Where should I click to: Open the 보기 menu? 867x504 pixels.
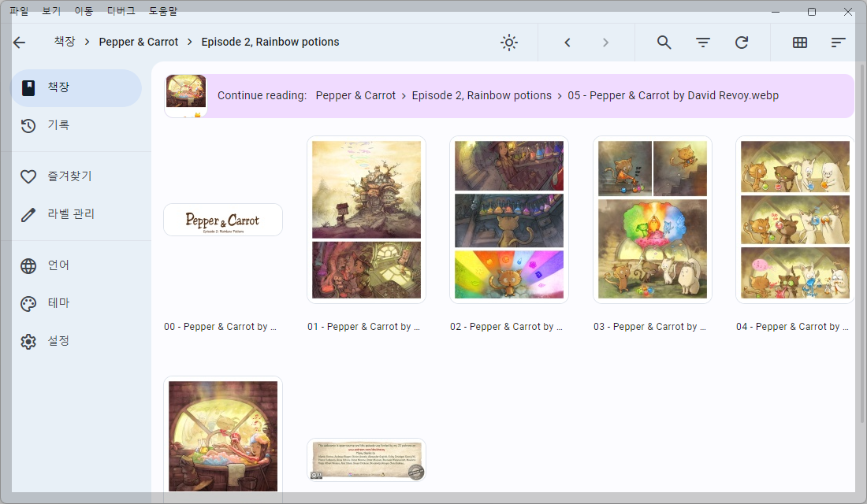coord(51,11)
